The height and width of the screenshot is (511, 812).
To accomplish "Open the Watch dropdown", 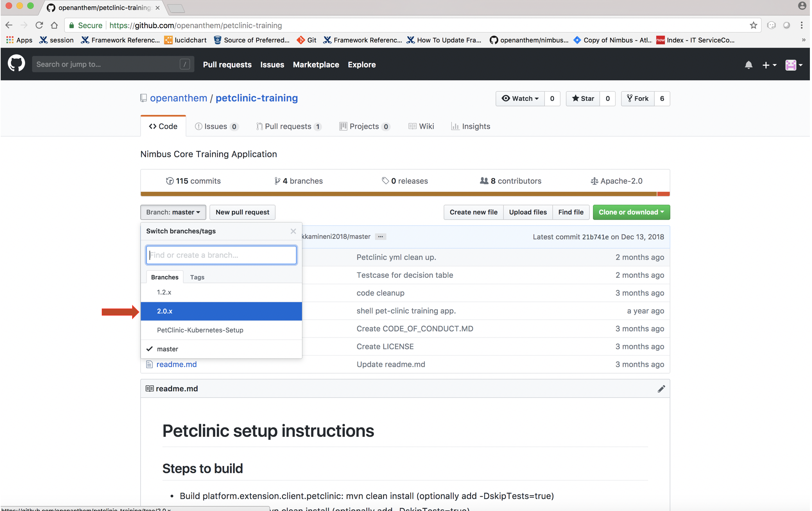I will click(520, 99).
